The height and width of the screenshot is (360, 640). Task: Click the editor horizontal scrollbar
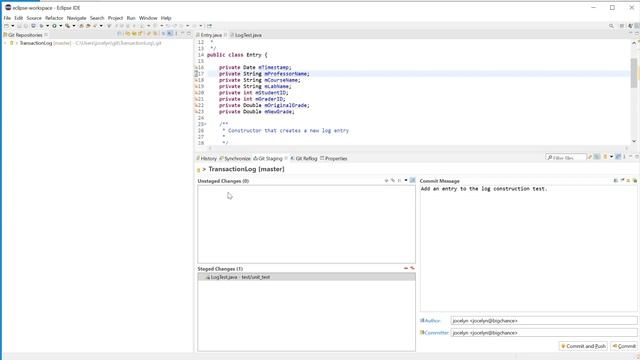(418, 148)
